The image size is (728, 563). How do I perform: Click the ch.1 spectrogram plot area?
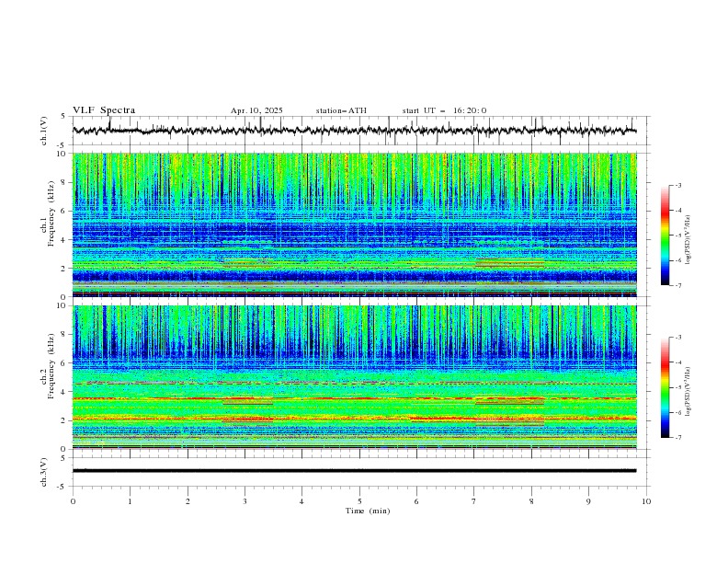point(355,224)
